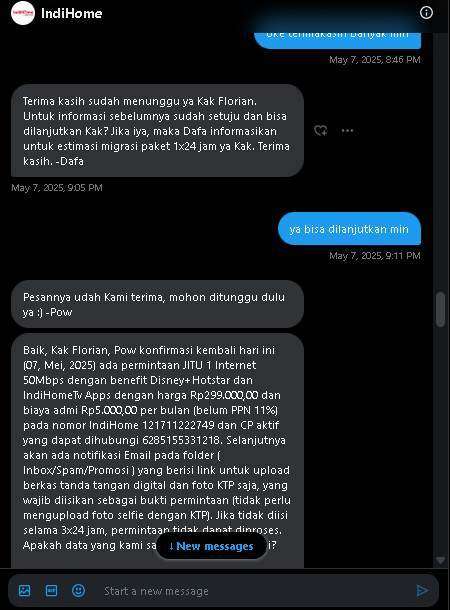Image resolution: width=450 pixels, height=610 pixels.
Task: Click the May 7, 2025, 9:05 PM timestamp
Action: [x=57, y=188]
